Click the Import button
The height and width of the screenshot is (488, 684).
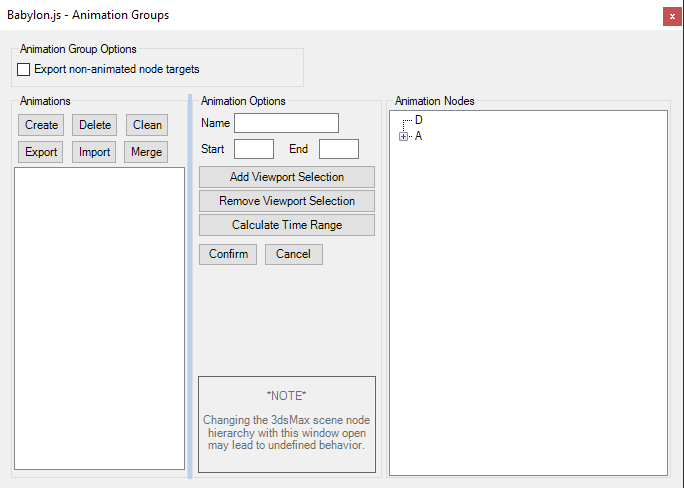point(94,152)
